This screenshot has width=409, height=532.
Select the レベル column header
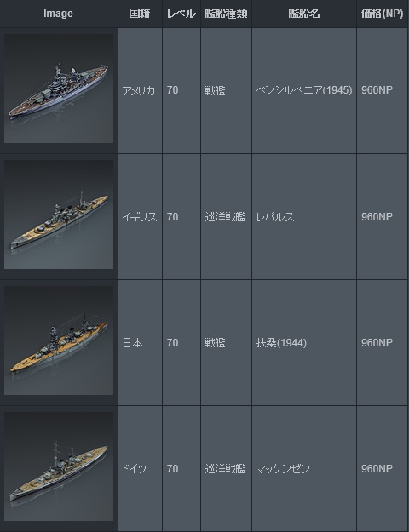click(181, 14)
